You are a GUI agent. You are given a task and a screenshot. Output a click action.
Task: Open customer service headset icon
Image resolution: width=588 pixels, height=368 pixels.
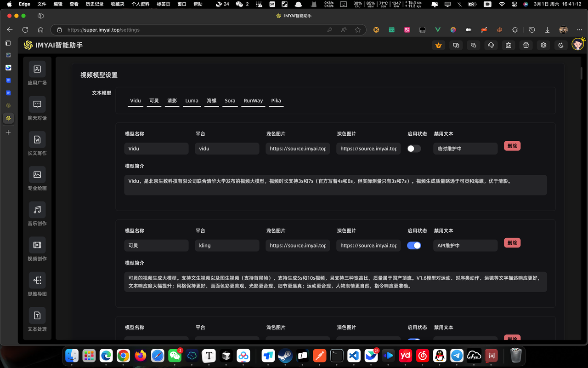pos(491,45)
